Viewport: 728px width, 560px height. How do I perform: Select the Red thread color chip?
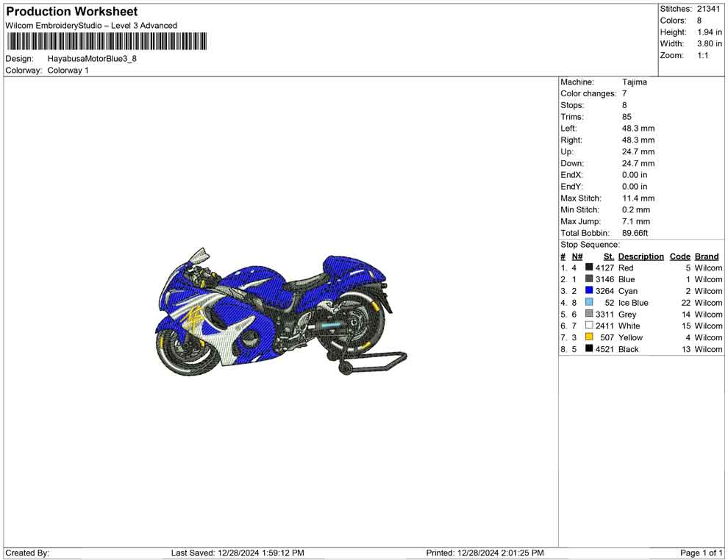tap(588, 268)
